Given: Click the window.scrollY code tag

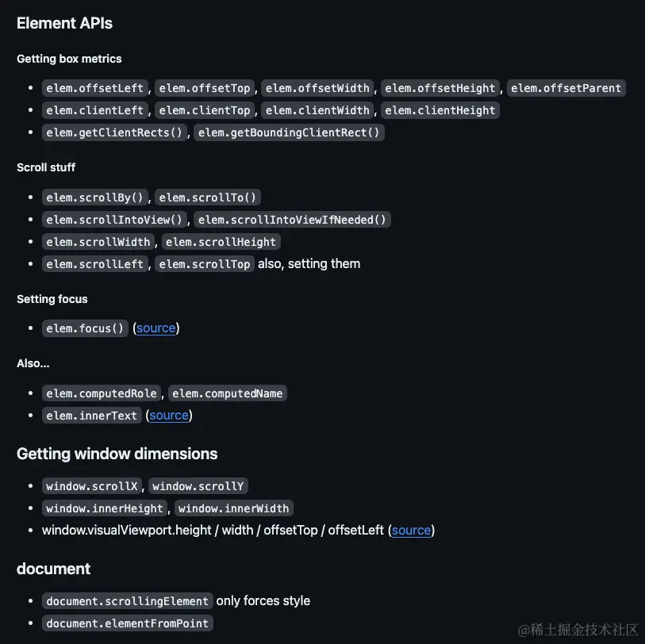Looking at the screenshot, I should [198, 486].
